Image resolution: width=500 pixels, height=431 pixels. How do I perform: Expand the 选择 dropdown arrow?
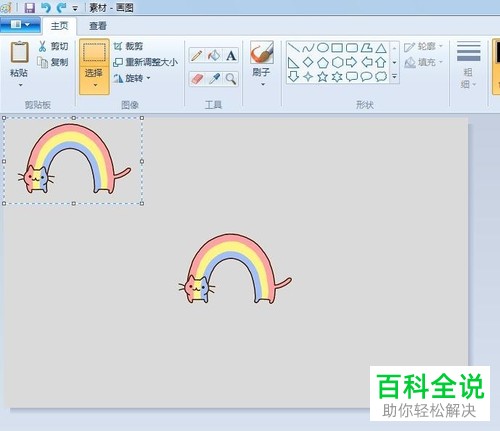click(x=95, y=85)
